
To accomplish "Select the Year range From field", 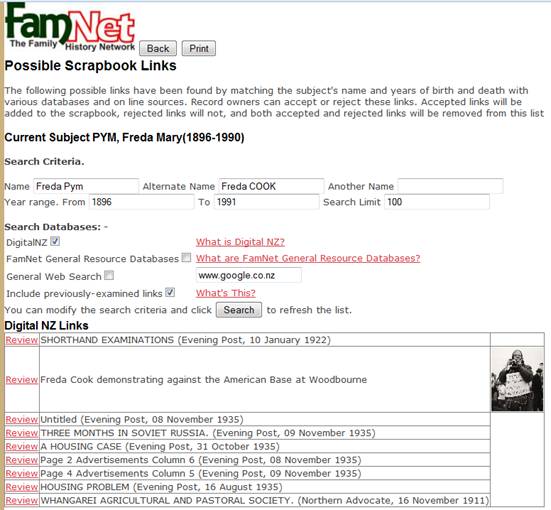I will point(141,202).
